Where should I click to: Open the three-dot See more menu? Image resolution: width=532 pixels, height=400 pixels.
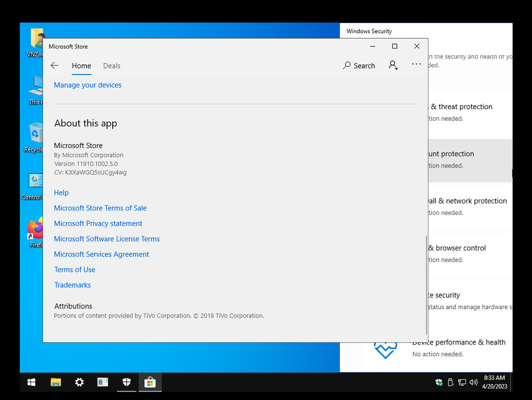[x=416, y=64]
